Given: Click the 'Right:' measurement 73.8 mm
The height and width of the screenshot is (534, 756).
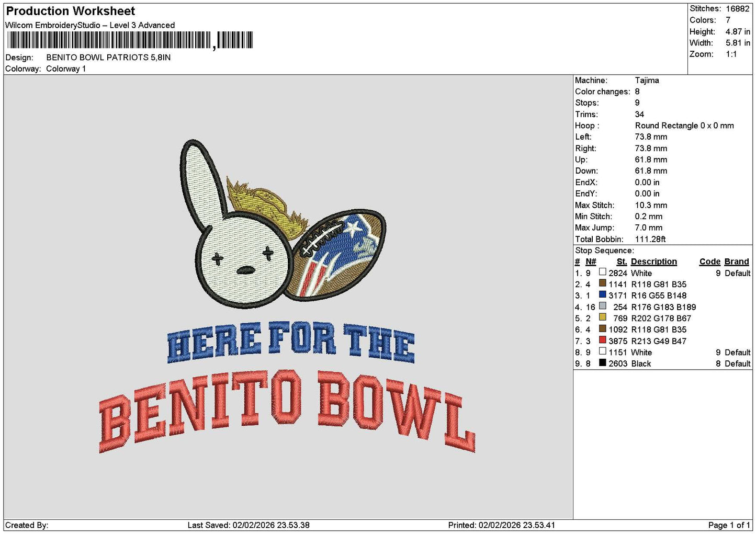Looking at the screenshot, I should [651, 149].
